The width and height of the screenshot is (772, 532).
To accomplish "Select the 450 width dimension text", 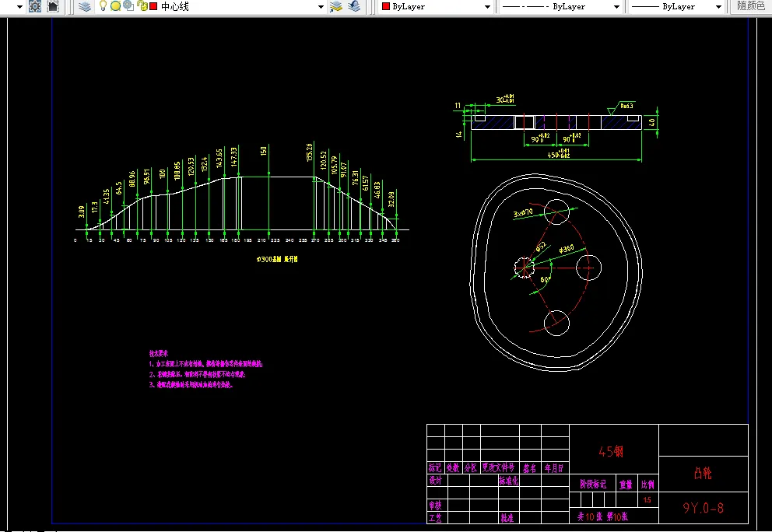I will 559,154.
